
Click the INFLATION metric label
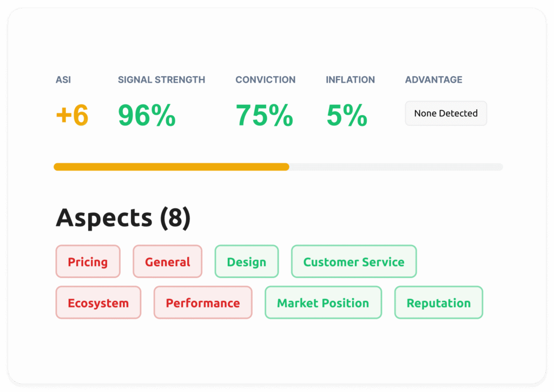pyautogui.click(x=350, y=80)
